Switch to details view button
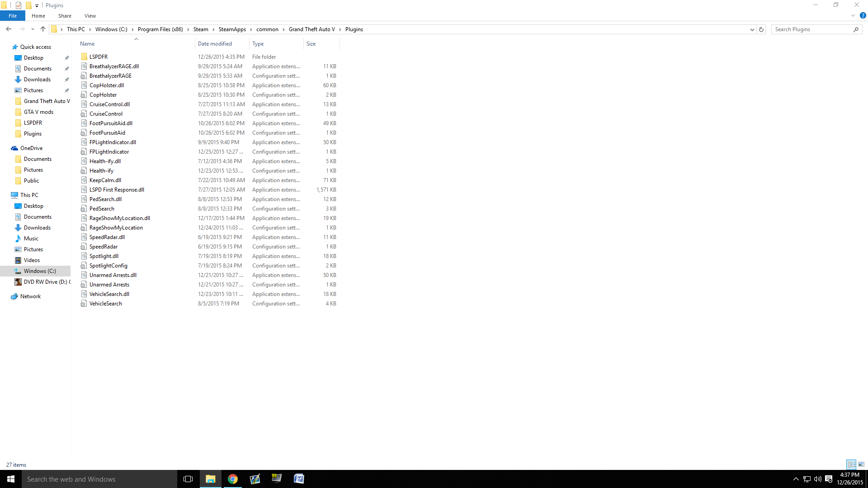868x488 pixels. click(851, 465)
